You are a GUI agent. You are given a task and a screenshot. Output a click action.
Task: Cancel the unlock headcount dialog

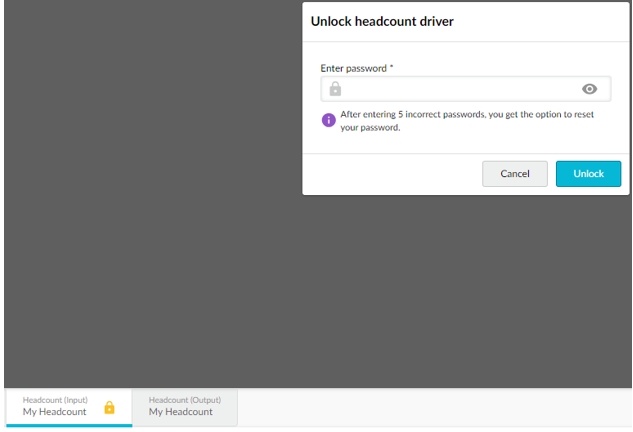click(x=514, y=173)
